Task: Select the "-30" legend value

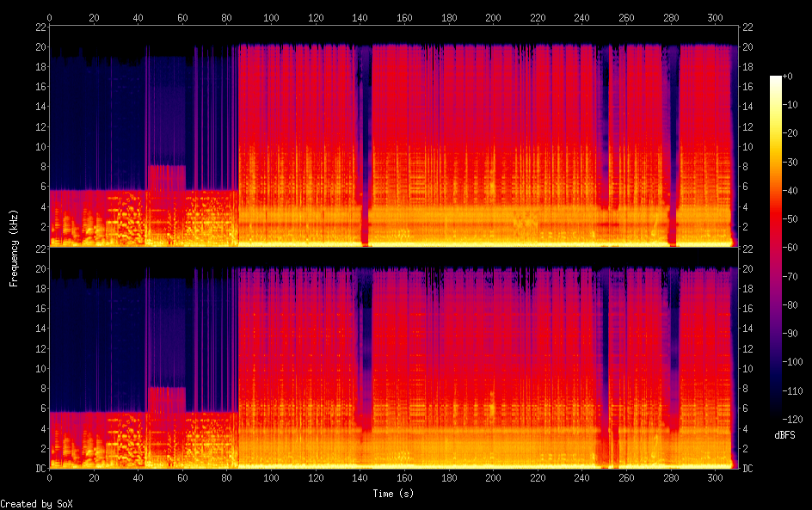Action: click(x=790, y=162)
